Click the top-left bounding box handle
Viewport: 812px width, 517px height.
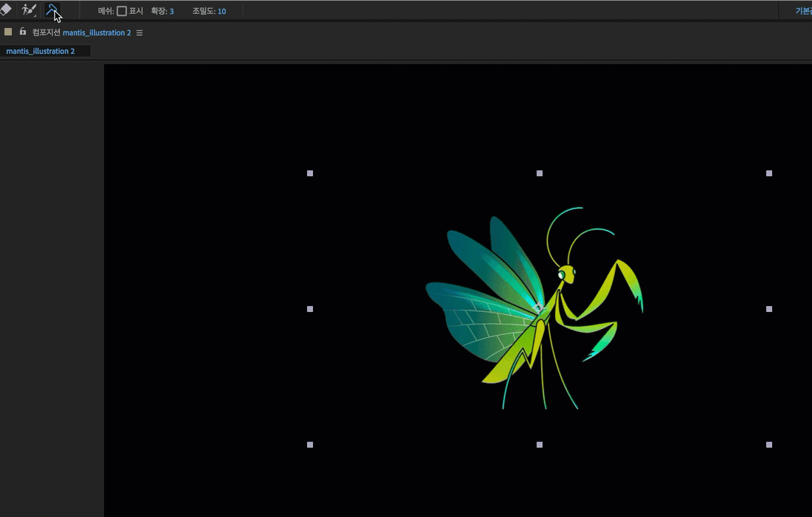coord(310,173)
